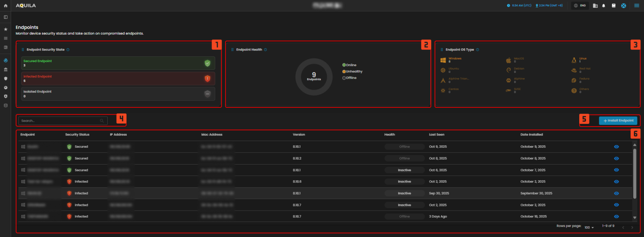Open the documentation book icon
Viewport: 644px width, 237px height.
(614, 6)
